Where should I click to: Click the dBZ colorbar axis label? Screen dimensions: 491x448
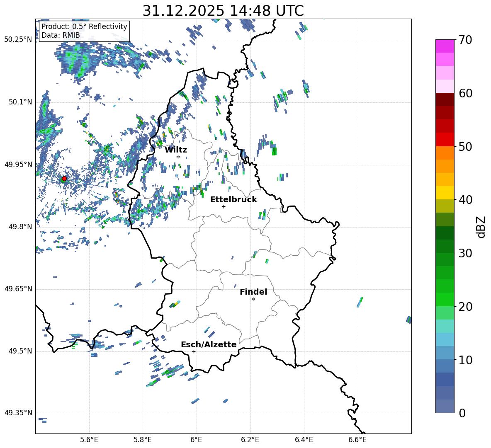[x=481, y=227]
